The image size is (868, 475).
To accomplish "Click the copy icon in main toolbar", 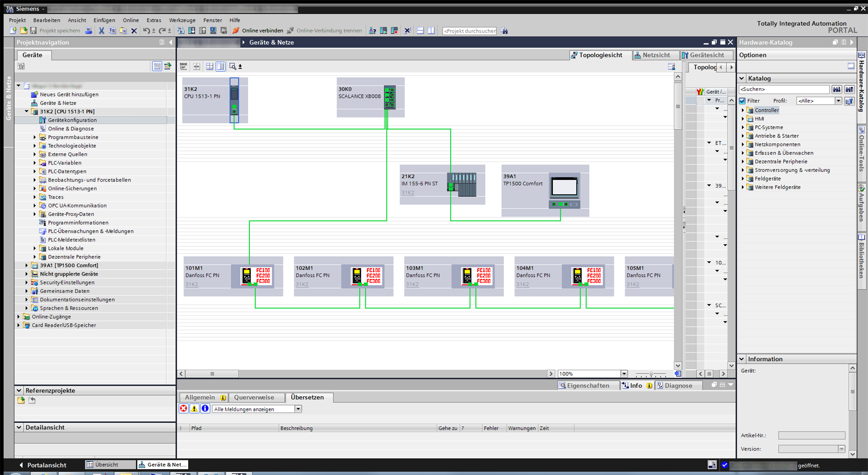I will [112, 31].
